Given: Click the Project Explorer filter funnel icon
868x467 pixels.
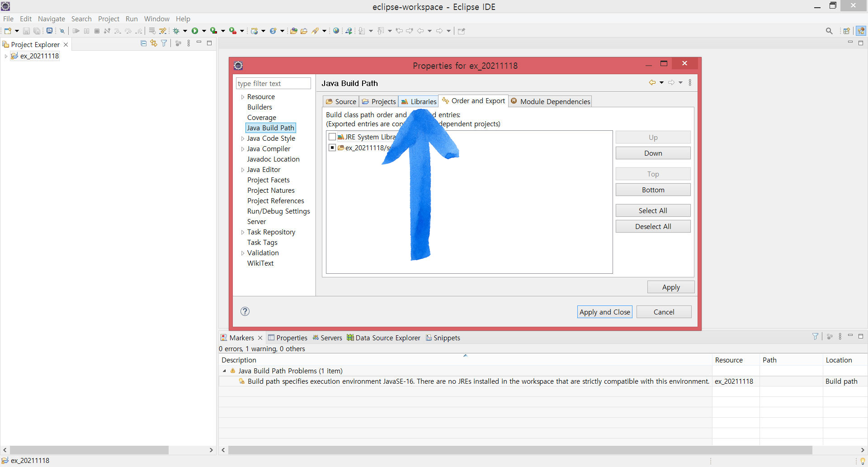Looking at the screenshot, I should pos(164,43).
